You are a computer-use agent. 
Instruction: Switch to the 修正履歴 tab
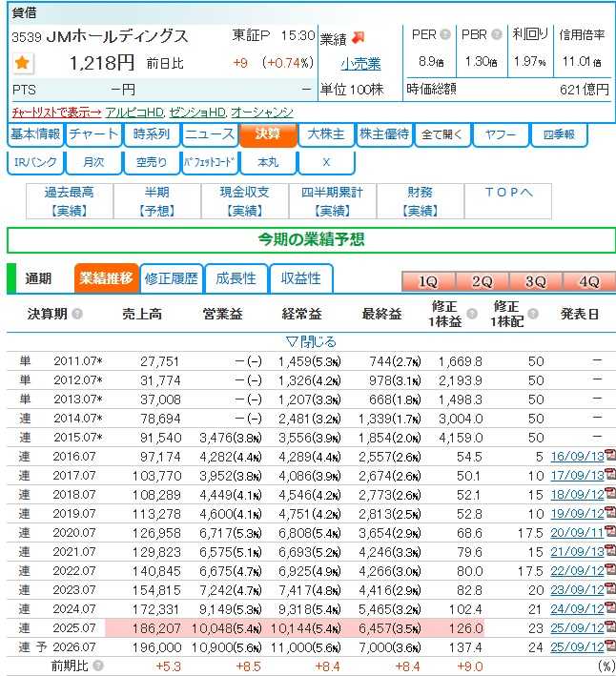point(172,278)
